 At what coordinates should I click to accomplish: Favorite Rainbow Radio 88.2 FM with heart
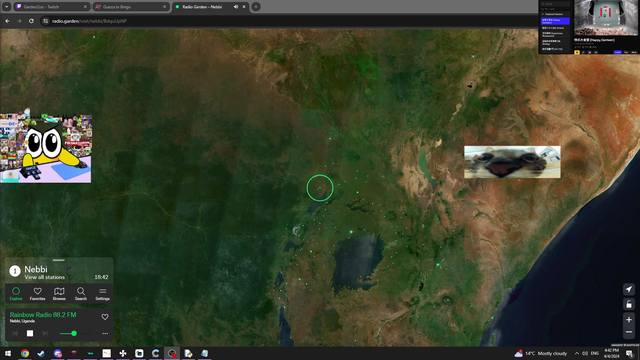pos(105,317)
